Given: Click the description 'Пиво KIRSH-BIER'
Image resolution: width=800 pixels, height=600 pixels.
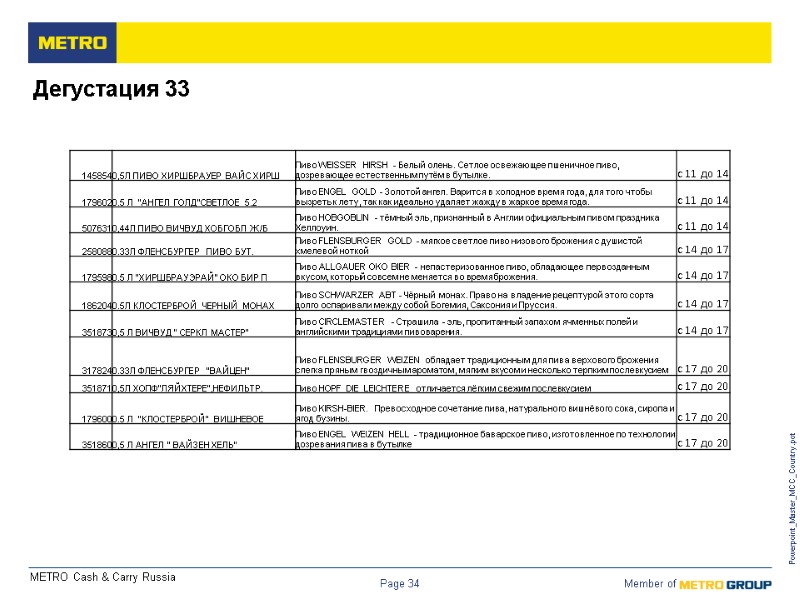Looking at the screenshot, I should [486, 413].
